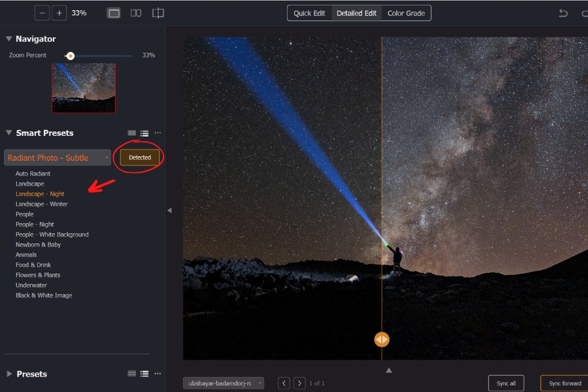Select the People - Night smart preset

point(34,224)
